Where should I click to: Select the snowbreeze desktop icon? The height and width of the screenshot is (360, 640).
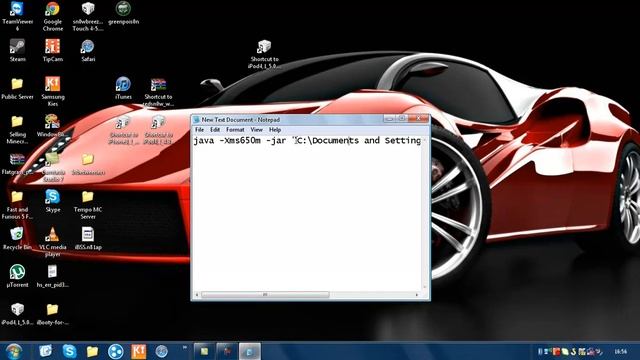88,16
